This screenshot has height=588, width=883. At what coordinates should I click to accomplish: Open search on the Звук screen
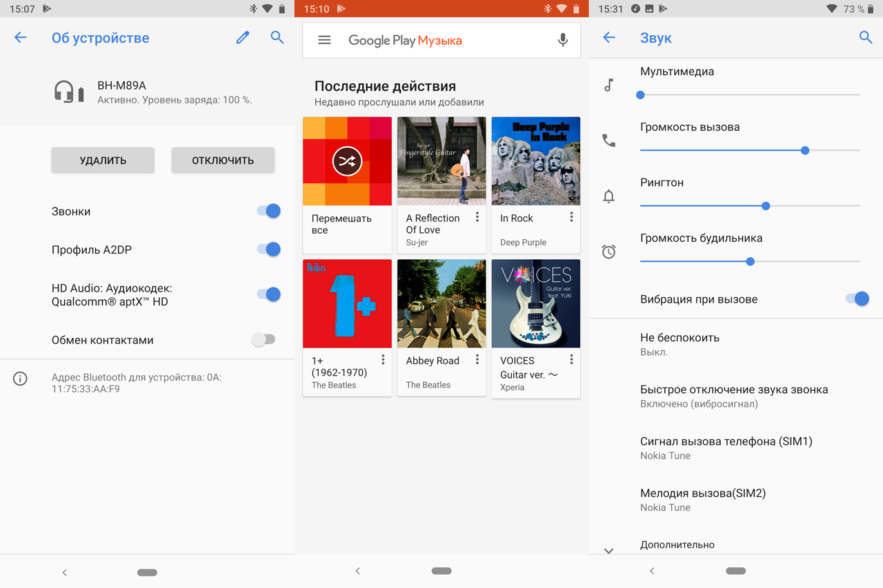[866, 38]
